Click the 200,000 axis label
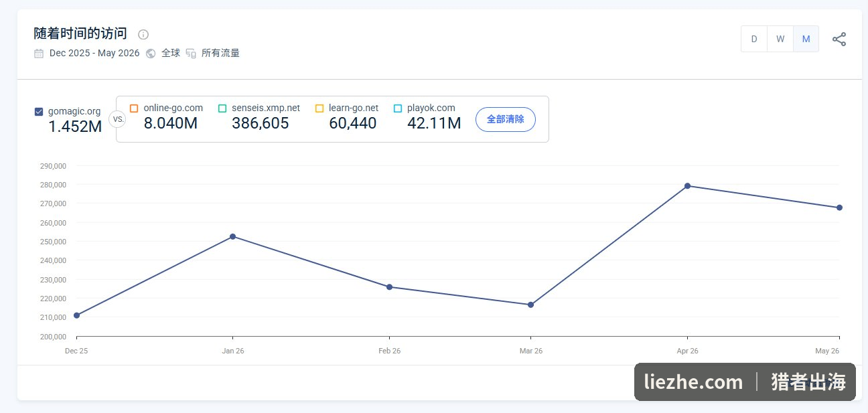 (52, 337)
